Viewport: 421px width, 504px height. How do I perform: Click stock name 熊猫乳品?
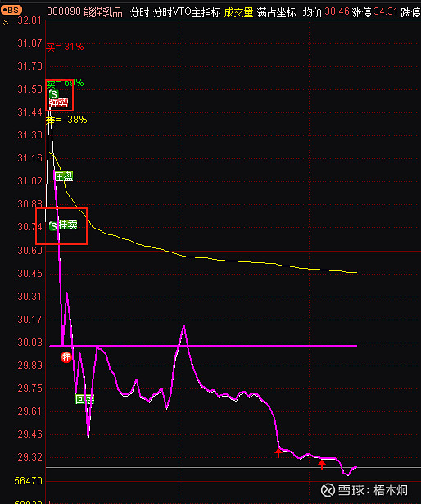tap(103, 12)
